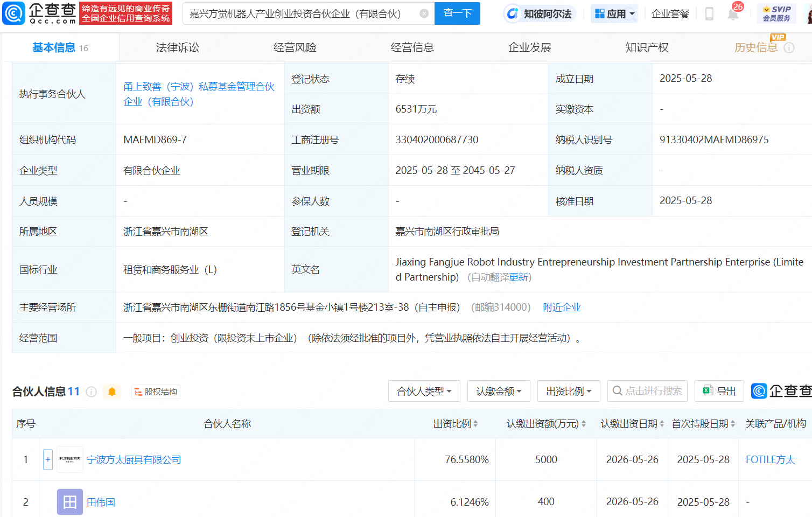Select 存续 registration status value
Image resolution: width=812 pixels, height=517 pixels.
[x=405, y=79]
